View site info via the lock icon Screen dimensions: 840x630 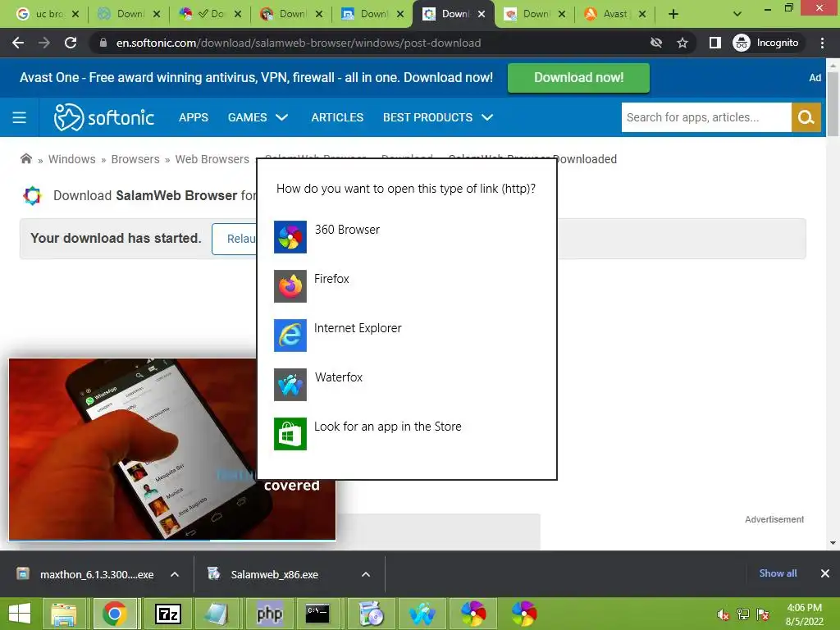coord(103,43)
